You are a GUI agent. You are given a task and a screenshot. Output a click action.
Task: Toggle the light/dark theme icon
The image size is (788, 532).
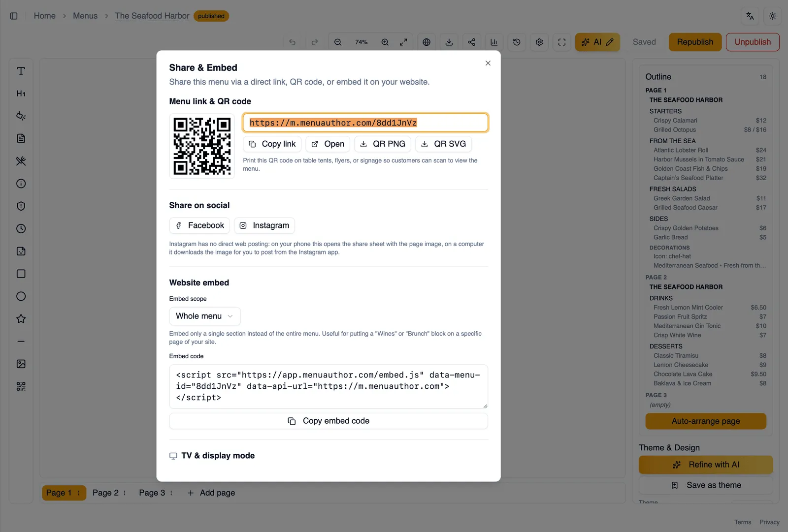pos(772,16)
